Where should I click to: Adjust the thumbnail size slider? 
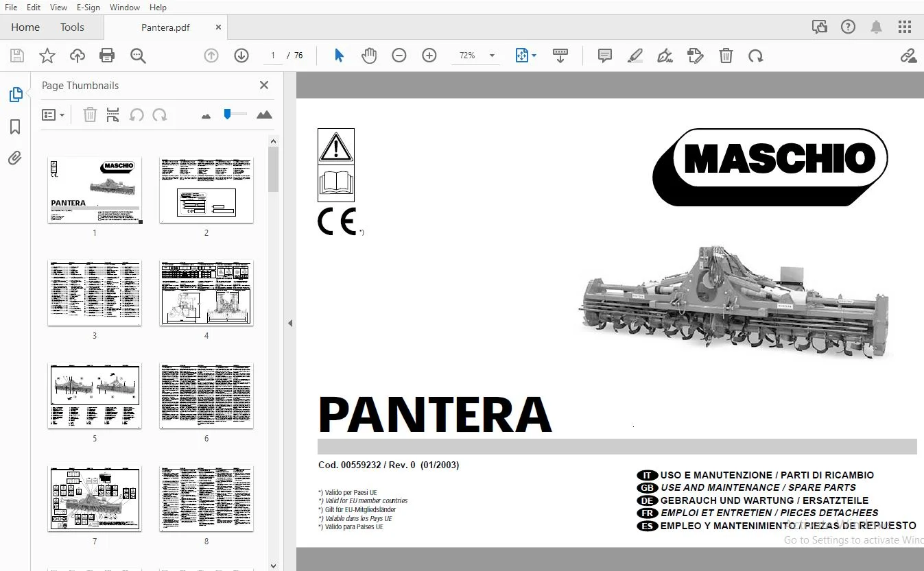pyautogui.click(x=228, y=114)
